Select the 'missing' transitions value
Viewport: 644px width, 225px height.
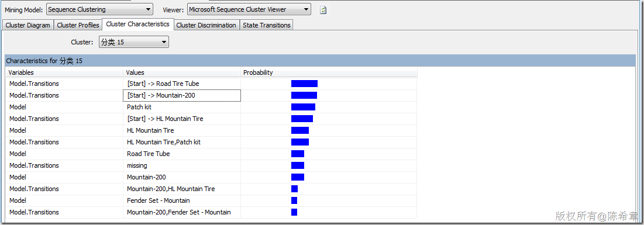click(137, 165)
